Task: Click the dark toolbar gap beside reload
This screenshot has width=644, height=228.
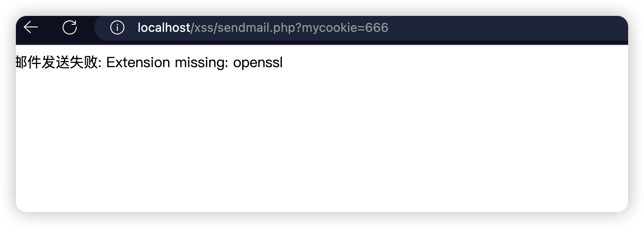Action: coord(86,27)
